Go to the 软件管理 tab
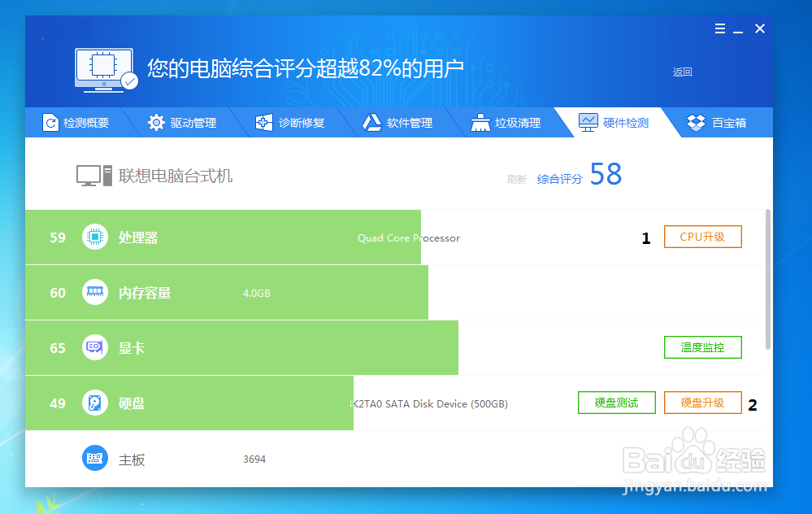Image resolution: width=812 pixels, height=514 pixels. click(397, 123)
